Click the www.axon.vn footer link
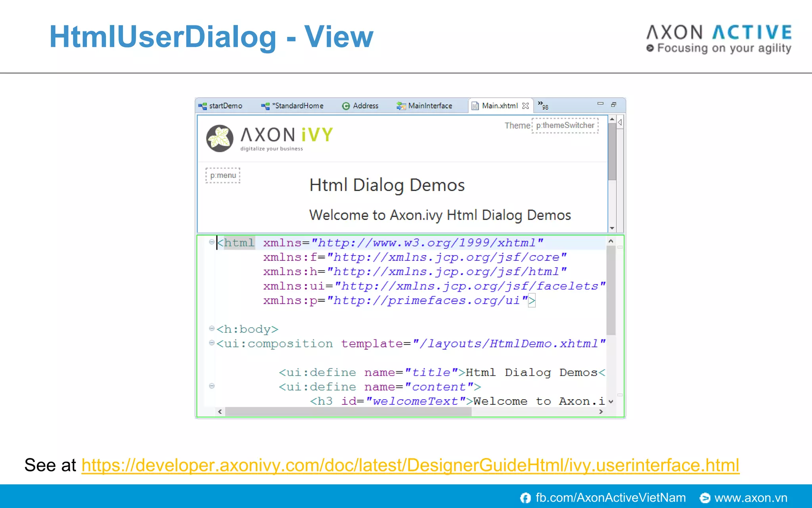 pyautogui.click(x=751, y=498)
